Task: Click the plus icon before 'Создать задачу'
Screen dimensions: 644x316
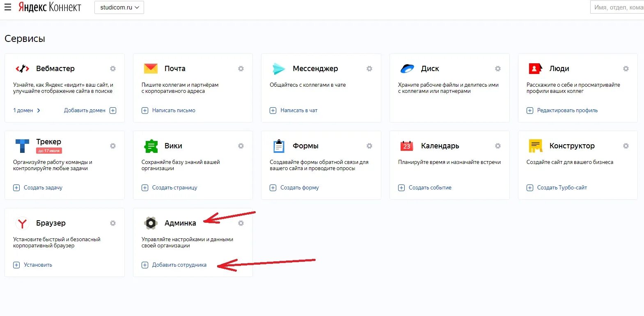Action: [x=16, y=187]
